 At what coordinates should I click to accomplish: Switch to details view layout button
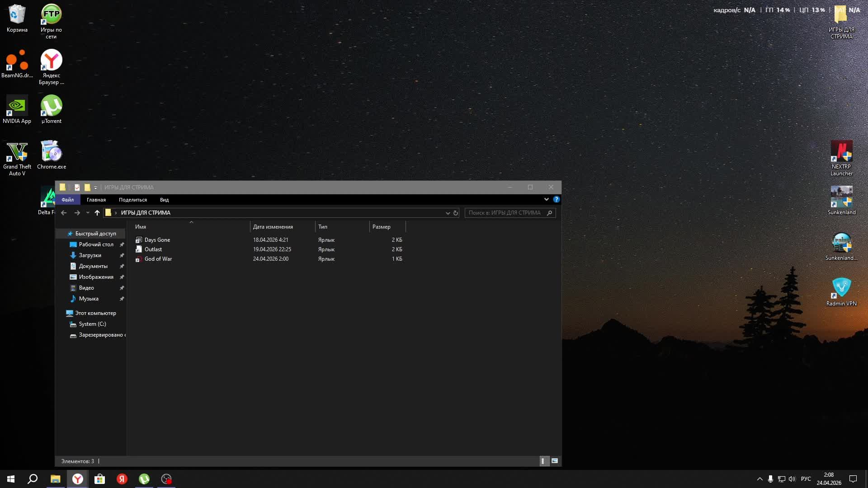[x=543, y=461]
